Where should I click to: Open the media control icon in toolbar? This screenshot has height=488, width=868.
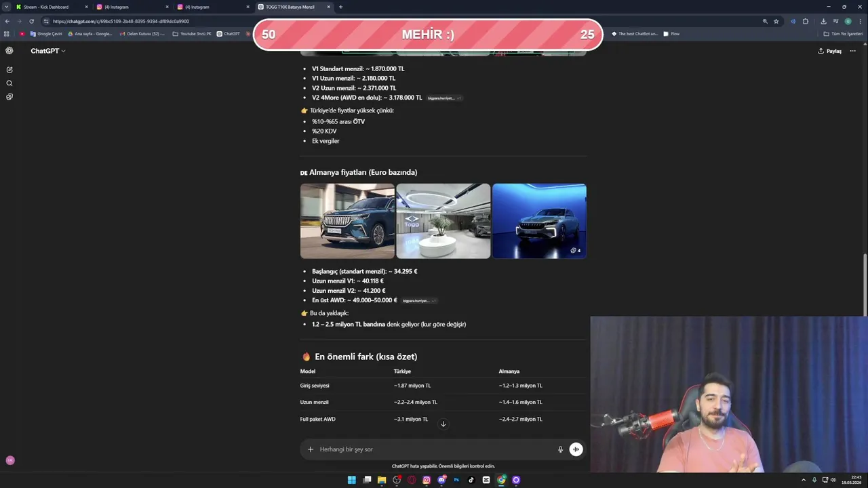835,21
